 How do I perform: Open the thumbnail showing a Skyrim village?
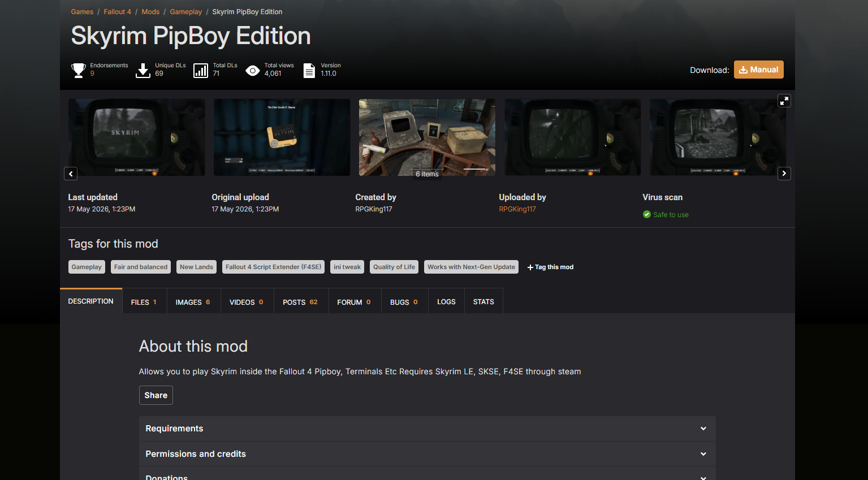(x=718, y=137)
